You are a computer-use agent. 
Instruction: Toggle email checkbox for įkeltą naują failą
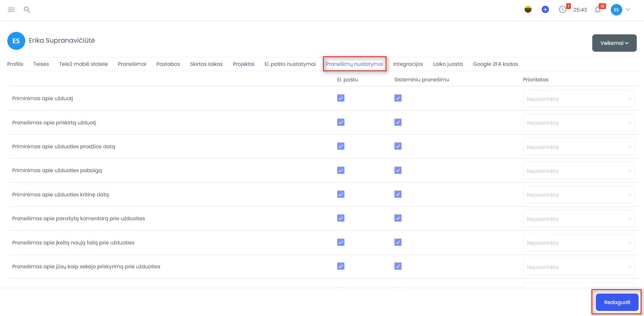point(341,242)
